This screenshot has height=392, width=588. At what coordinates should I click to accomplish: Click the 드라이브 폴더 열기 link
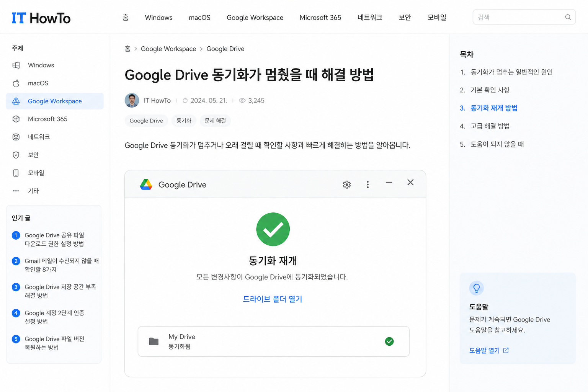pyautogui.click(x=273, y=299)
